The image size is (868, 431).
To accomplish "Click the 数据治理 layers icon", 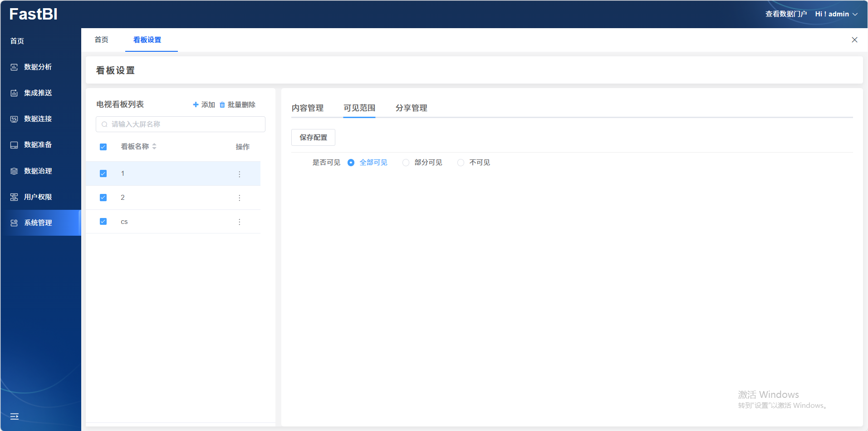I will (x=14, y=171).
